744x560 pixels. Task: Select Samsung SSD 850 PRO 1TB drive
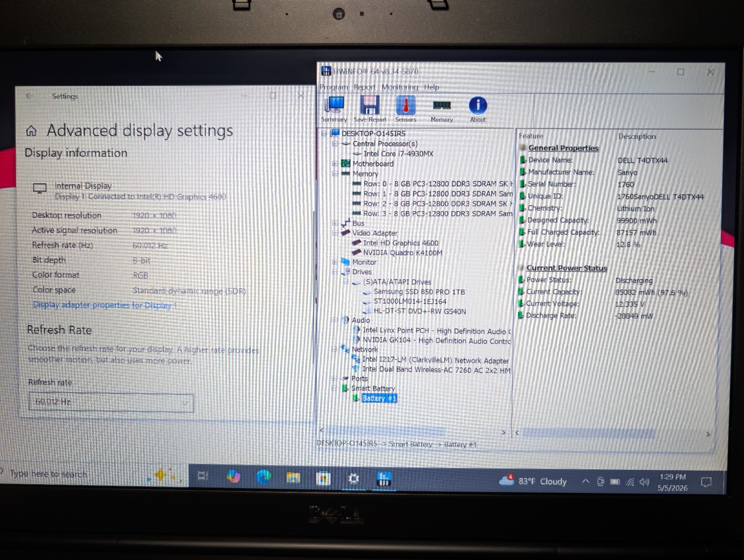419,292
